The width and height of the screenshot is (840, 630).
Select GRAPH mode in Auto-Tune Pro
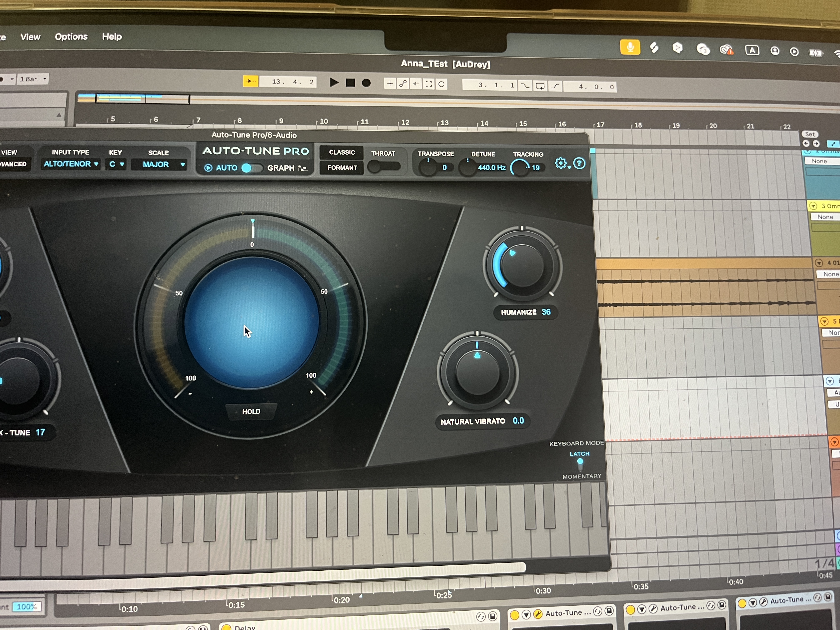pyautogui.click(x=281, y=168)
